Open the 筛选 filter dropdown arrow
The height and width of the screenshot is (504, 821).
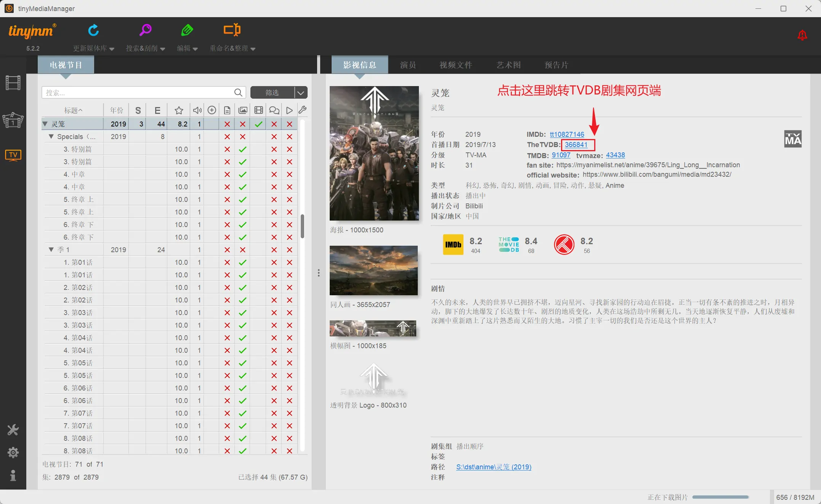[x=301, y=93]
